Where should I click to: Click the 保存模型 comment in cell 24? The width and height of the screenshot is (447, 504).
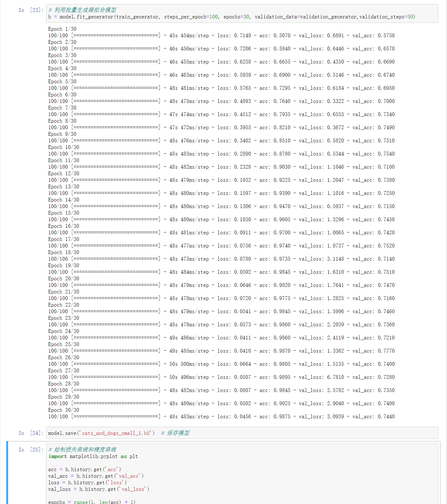click(175, 433)
